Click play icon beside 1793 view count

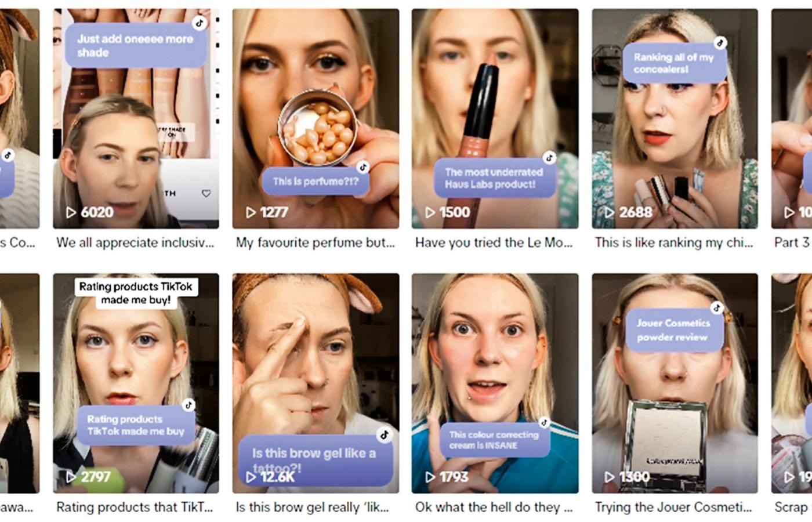point(430,477)
